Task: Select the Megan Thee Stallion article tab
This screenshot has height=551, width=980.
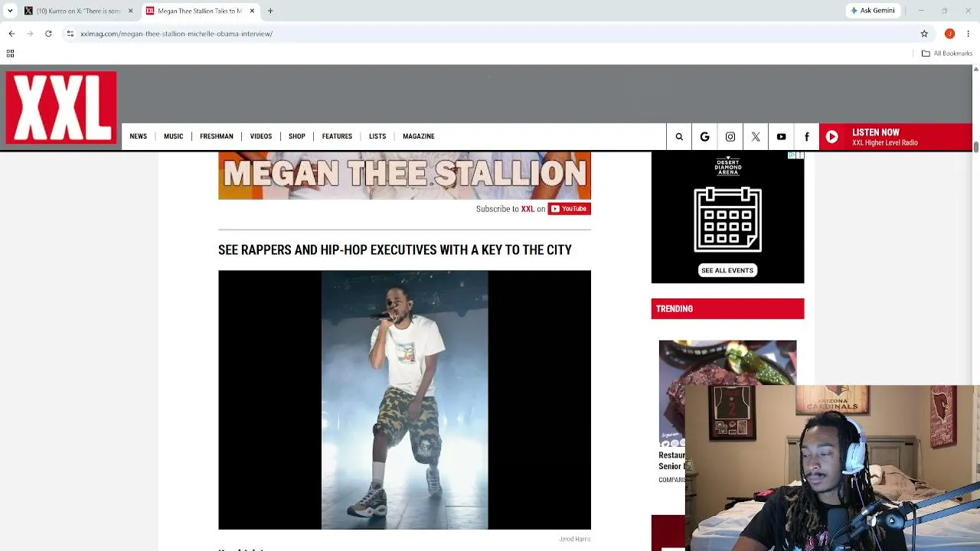Action: point(201,11)
